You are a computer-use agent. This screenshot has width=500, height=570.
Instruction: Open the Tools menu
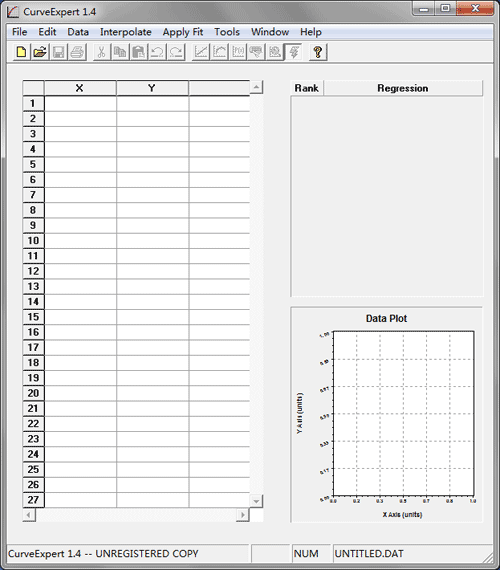(227, 32)
